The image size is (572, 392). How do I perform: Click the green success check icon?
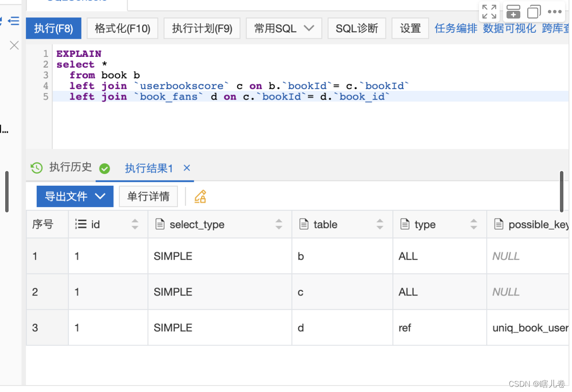pyautogui.click(x=105, y=168)
